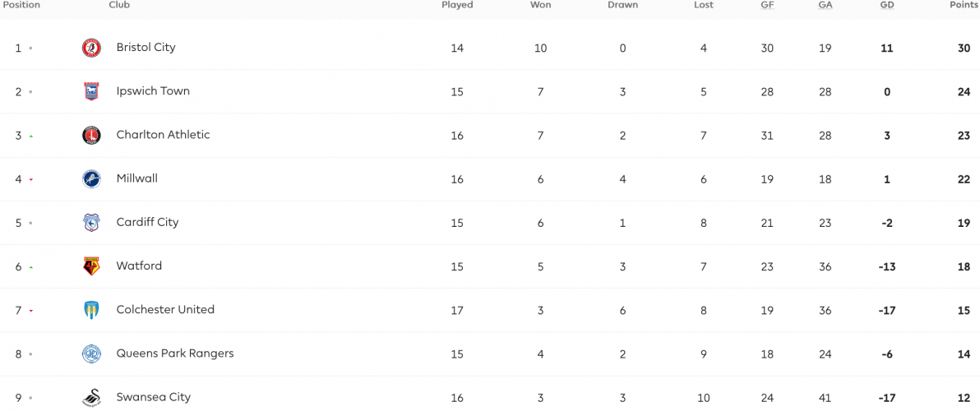Click the Swansea City swan crest
Viewport: 980px width, 411px height.
coord(92,398)
